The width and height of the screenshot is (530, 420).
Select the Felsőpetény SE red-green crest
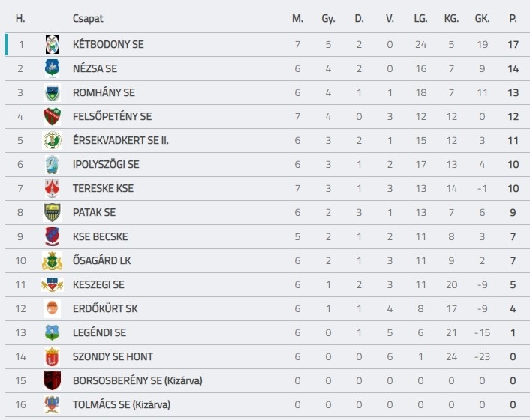click(x=52, y=116)
